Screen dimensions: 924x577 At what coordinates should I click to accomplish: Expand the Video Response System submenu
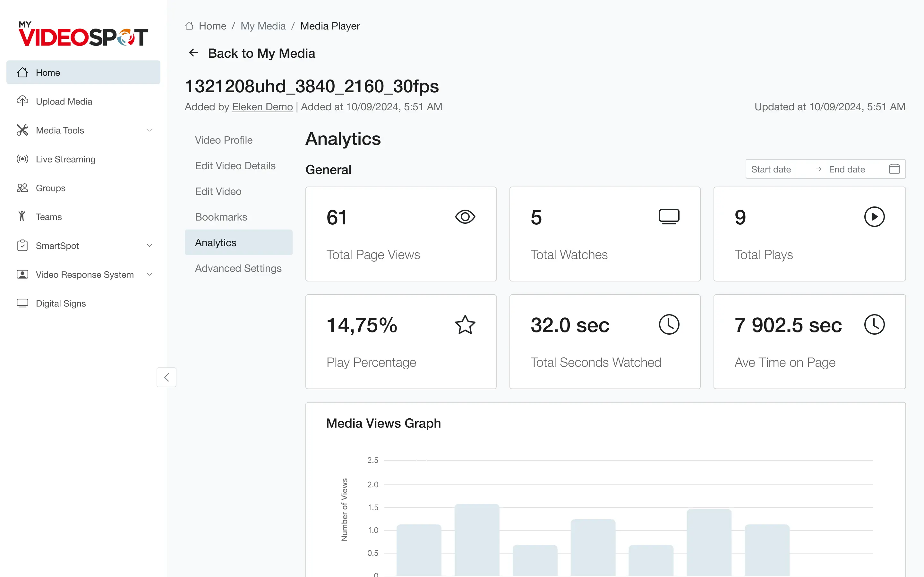(x=150, y=274)
